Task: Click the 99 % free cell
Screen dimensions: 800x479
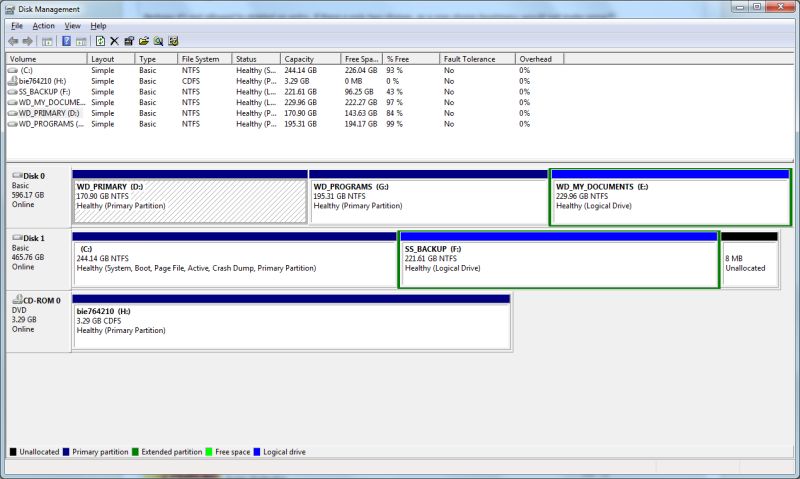Action: (x=394, y=124)
